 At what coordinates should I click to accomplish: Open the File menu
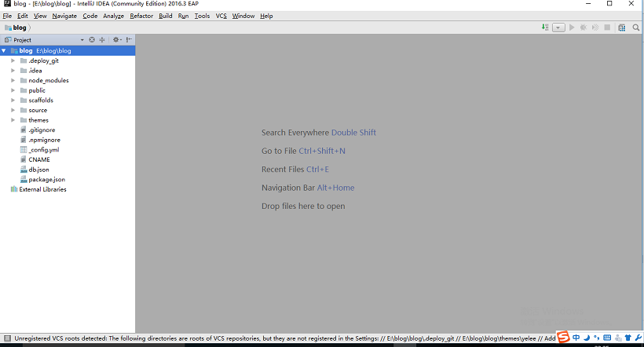[7, 16]
